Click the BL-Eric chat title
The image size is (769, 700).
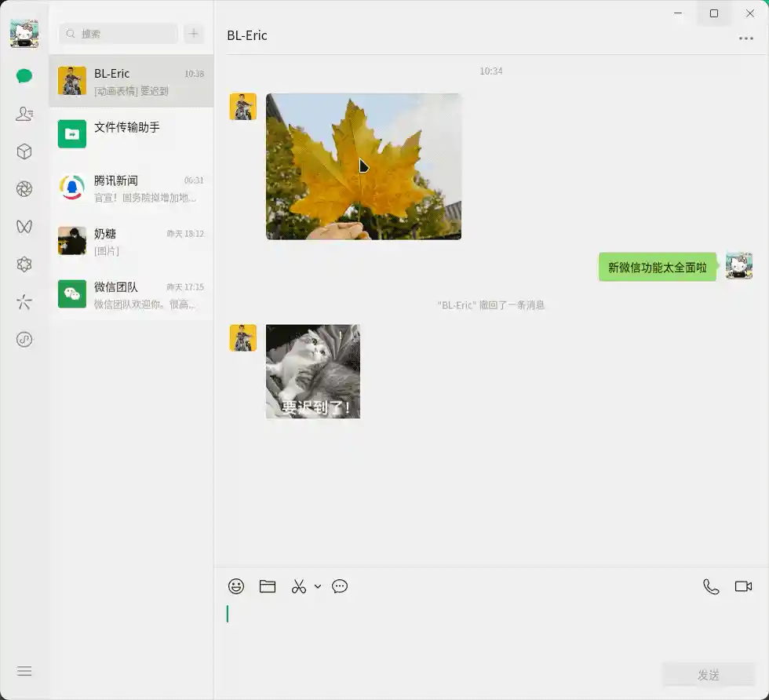click(x=247, y=35)
